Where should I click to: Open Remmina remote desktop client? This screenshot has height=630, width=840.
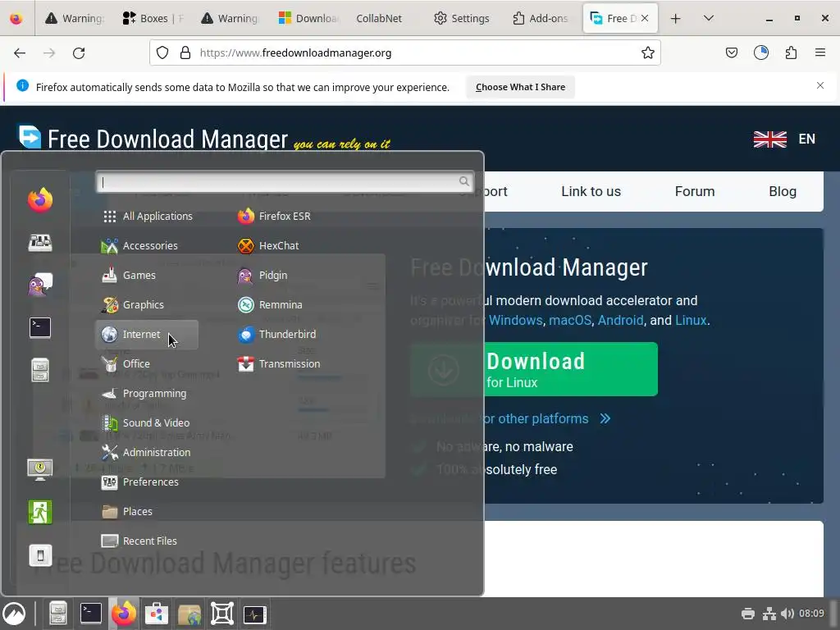269,305
